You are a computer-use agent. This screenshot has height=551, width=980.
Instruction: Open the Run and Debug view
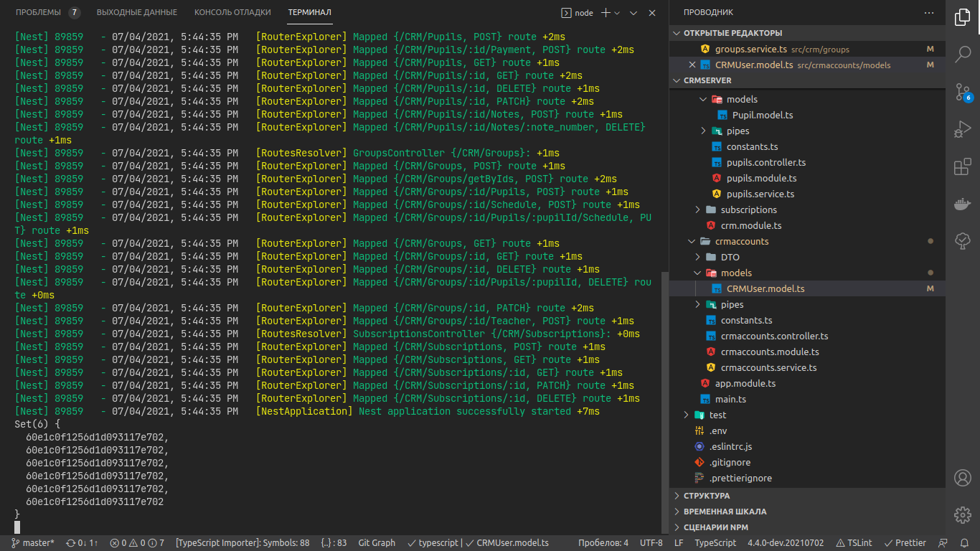963,129
